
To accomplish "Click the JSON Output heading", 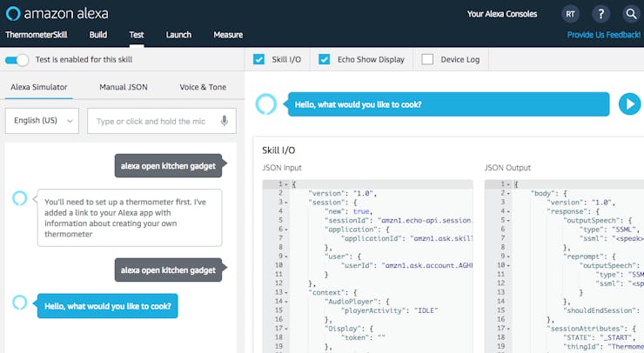I will pyautogui.click(x=507, y=168).
